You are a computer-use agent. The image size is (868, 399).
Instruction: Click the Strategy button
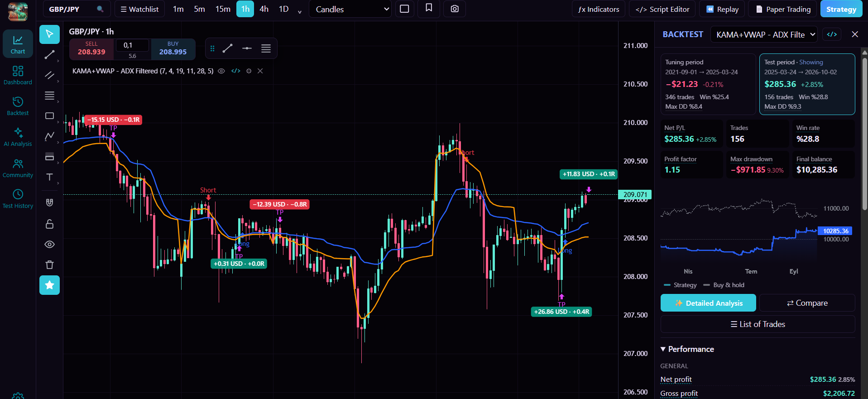[x=841, y=9]
